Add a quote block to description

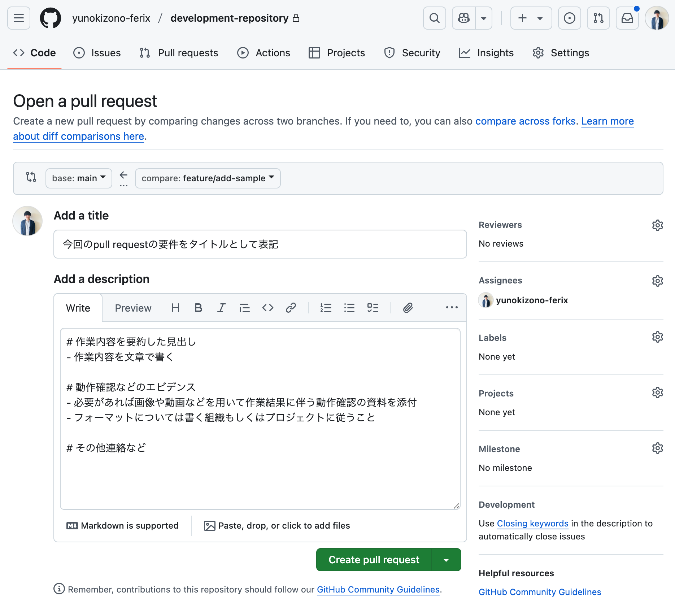244,308
